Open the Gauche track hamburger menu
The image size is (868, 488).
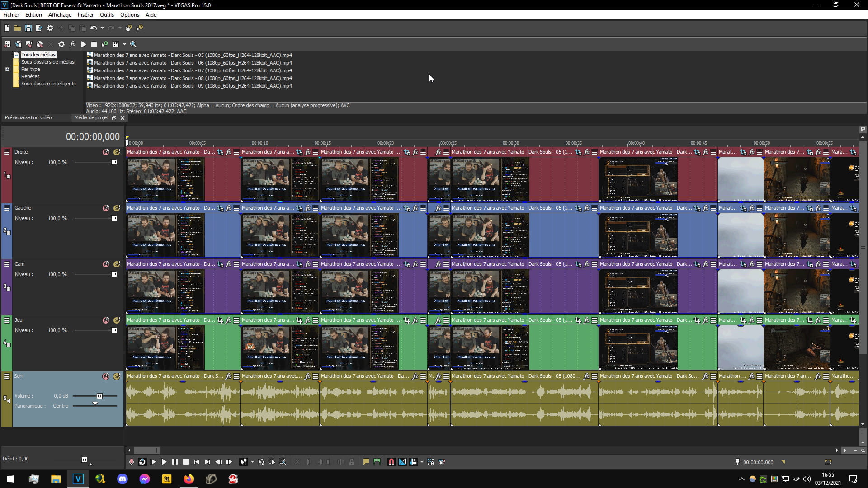tap(7, 208)
